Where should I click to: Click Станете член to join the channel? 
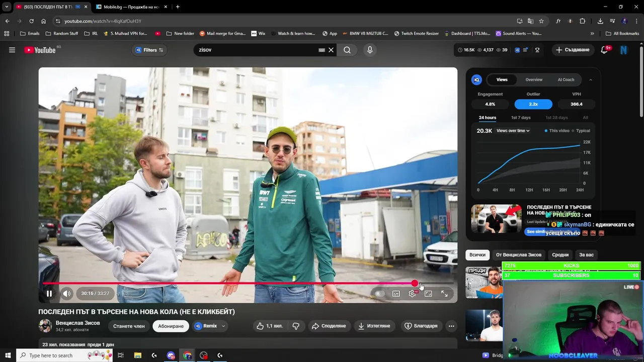[129, 326]
